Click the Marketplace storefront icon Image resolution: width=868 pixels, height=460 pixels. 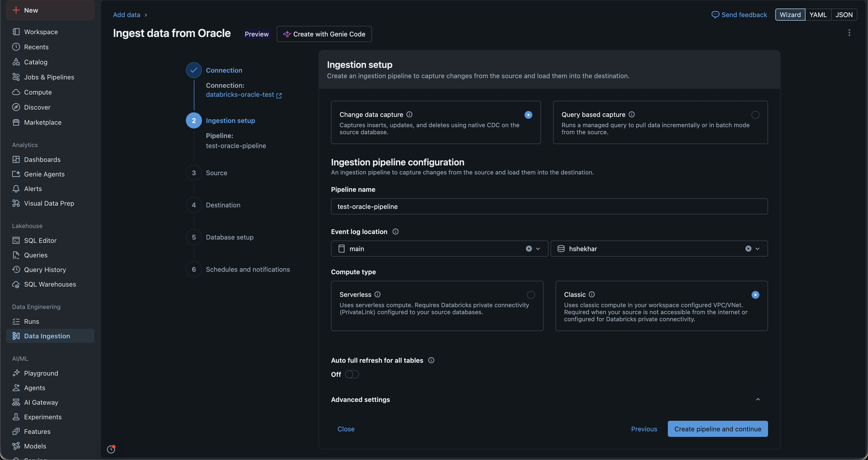point(16,122)
